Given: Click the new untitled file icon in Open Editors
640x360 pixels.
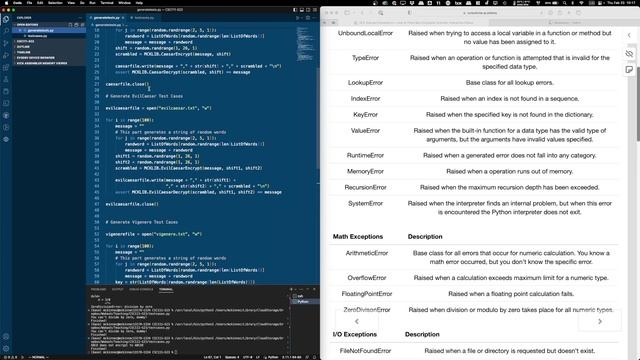Looking at the screenshot, I should click(x=70, y=25).
